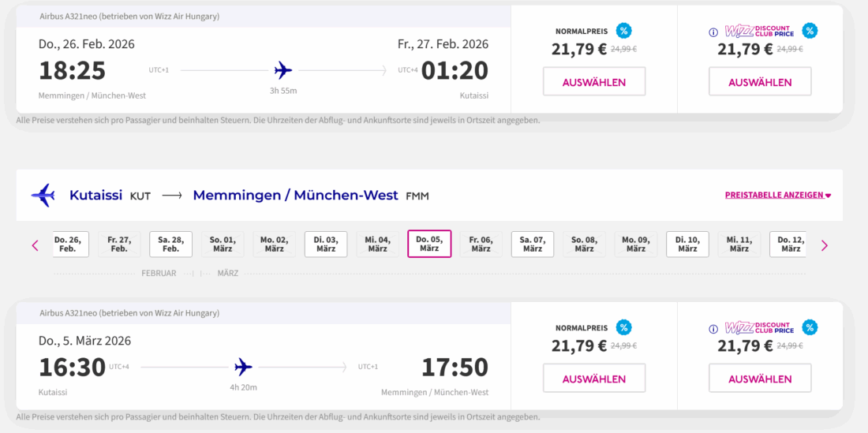Screen dimensions: 868x433
Task: Select the Sa. 28, Feb. date tab
Action: pos(170,244)
